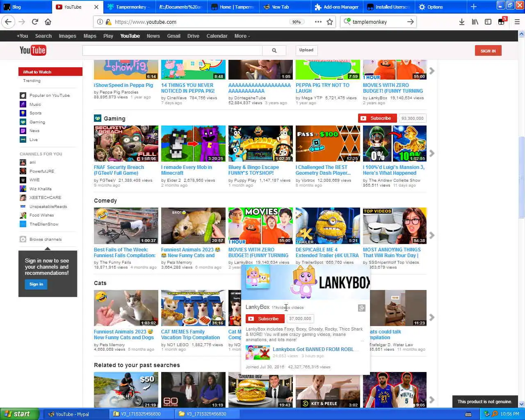Viewport: 525px width, 420px height.
Task: Show next videos in Cats row
Action: click(x=431, y=317)
